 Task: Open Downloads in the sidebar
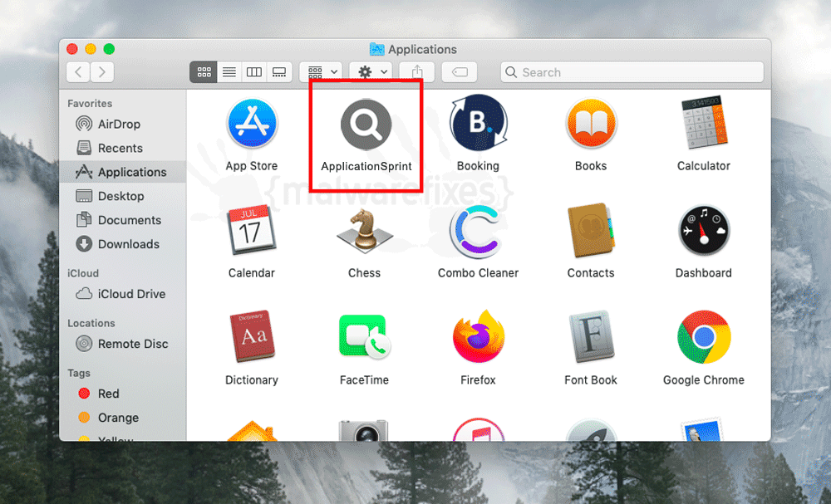[123, 244]
